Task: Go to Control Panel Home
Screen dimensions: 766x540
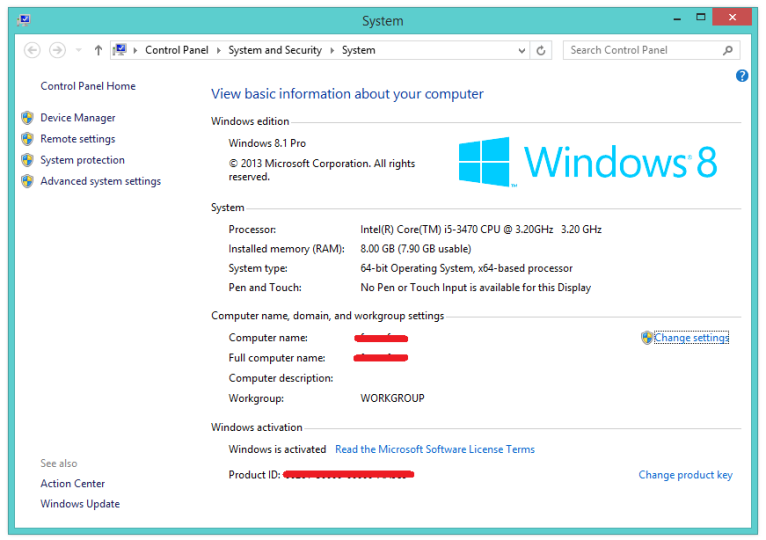Action: 88,86
